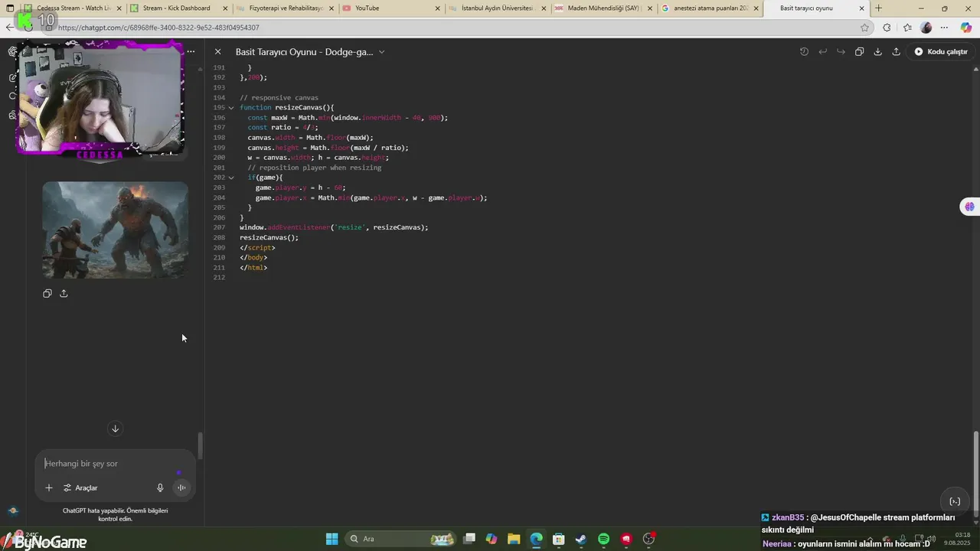The height and width of the screenshot is (551, 980).
Task: Open Microsoft Store from the taskbar
Action: click(x=559, y=539)
